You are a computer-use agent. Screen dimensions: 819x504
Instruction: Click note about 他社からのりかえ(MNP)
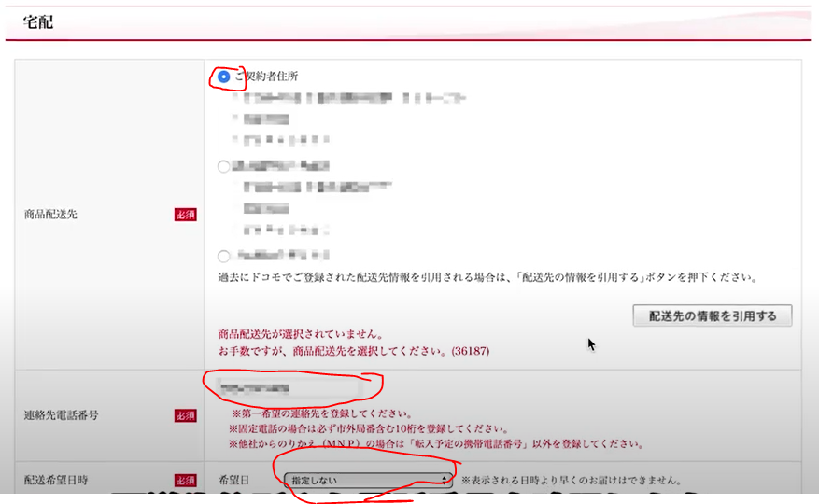click(x=437, y=444)
